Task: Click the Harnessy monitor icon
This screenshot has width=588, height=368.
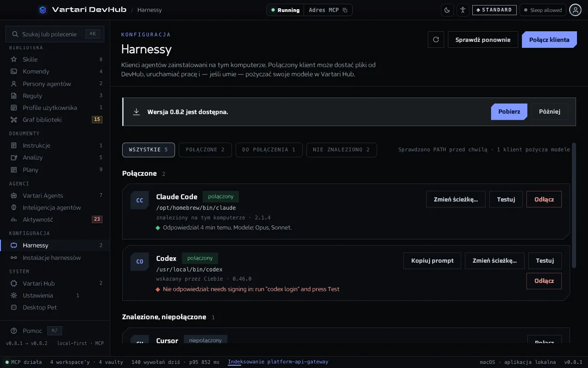Action: [14, 245]
